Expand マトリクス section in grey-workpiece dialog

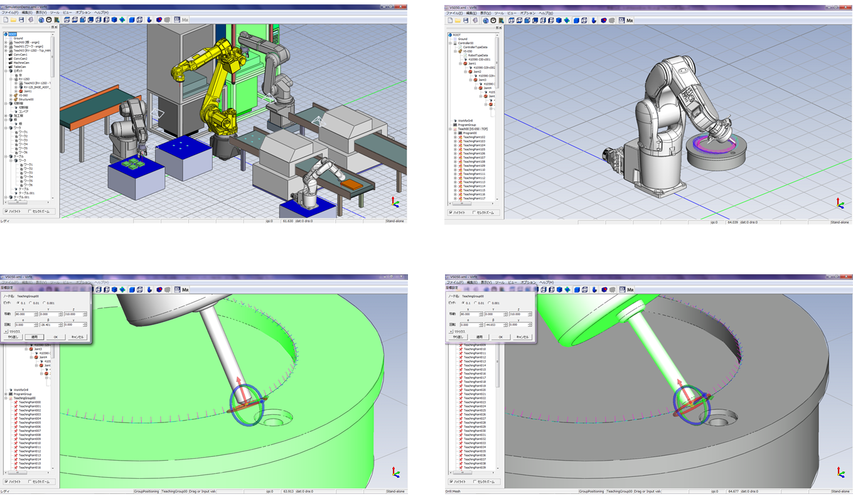click(x=451, y=331)
